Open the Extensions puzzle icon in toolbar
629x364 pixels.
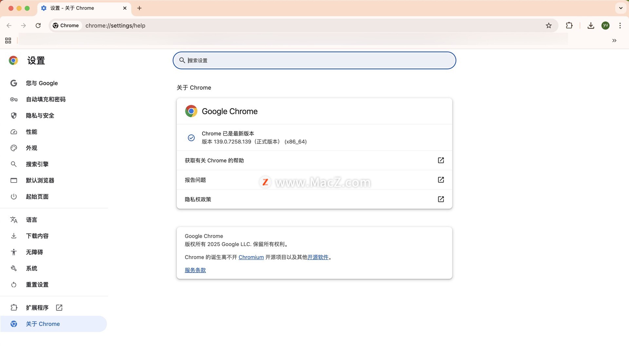(x=569, y=26)
